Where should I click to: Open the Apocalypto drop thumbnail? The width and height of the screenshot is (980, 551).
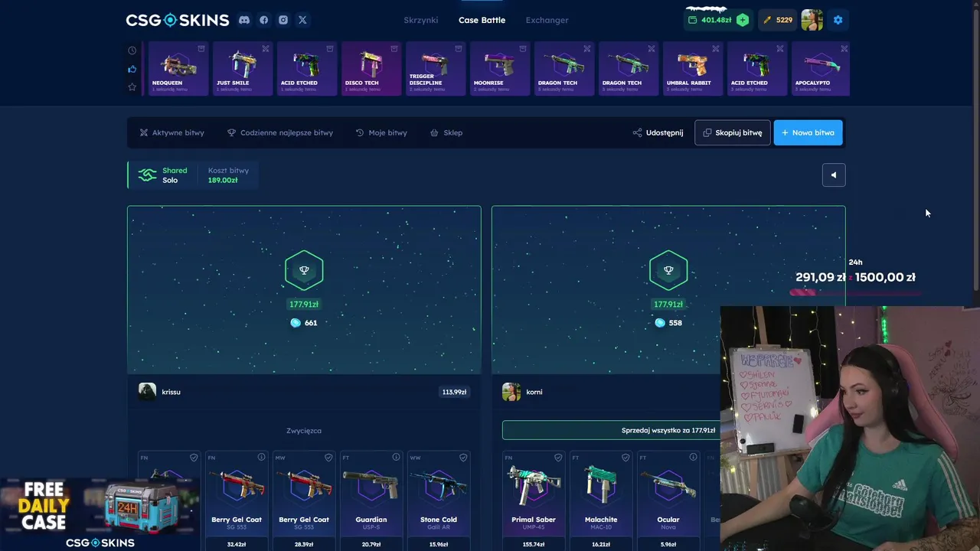[x=820, y=68]
